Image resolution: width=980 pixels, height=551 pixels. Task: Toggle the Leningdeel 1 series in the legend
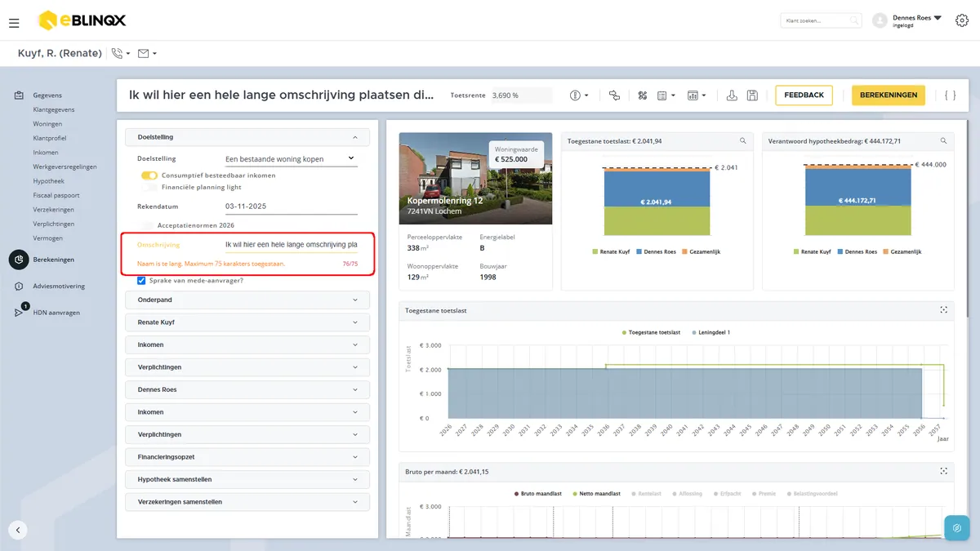click(710, 333)
